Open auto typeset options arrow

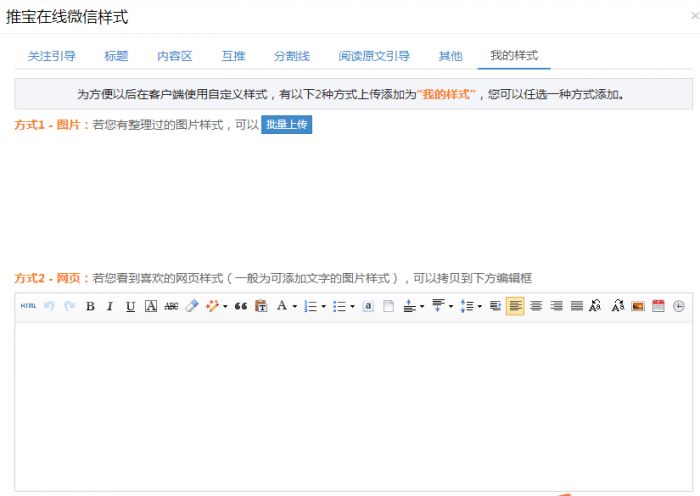pyautogui.click(x=225, y=306)
